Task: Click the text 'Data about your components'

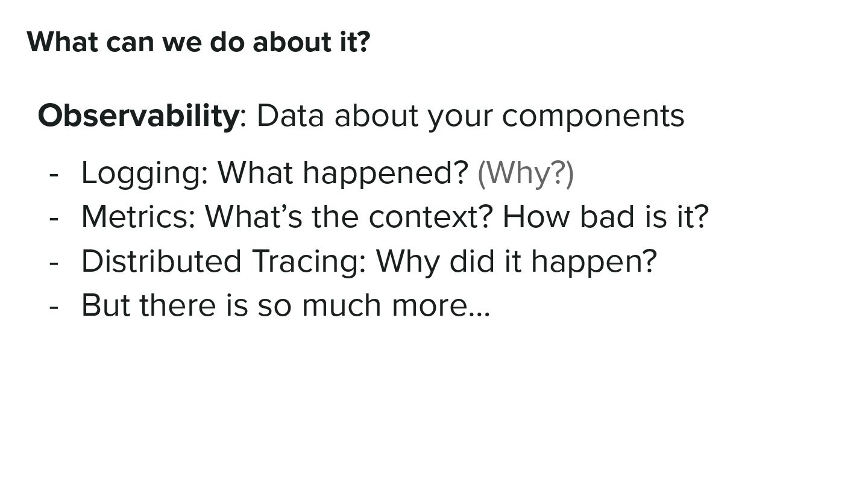Action: tap(470, 117)
